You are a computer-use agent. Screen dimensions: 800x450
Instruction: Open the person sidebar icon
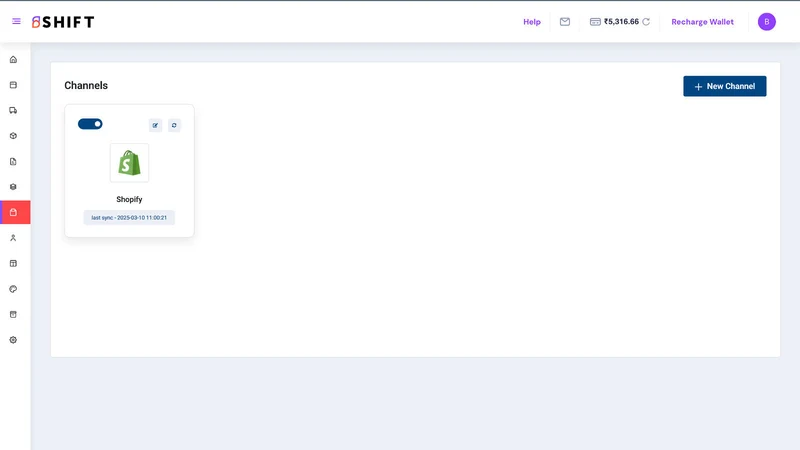pos(13,238)
